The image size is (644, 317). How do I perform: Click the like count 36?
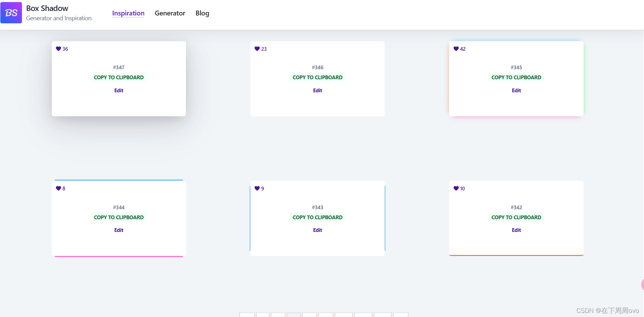tap(65, 49)
